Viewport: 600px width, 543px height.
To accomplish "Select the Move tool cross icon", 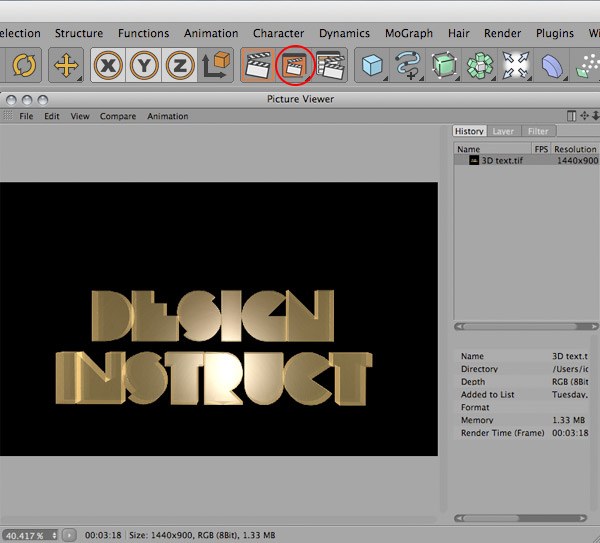I will tap(66, 65).
